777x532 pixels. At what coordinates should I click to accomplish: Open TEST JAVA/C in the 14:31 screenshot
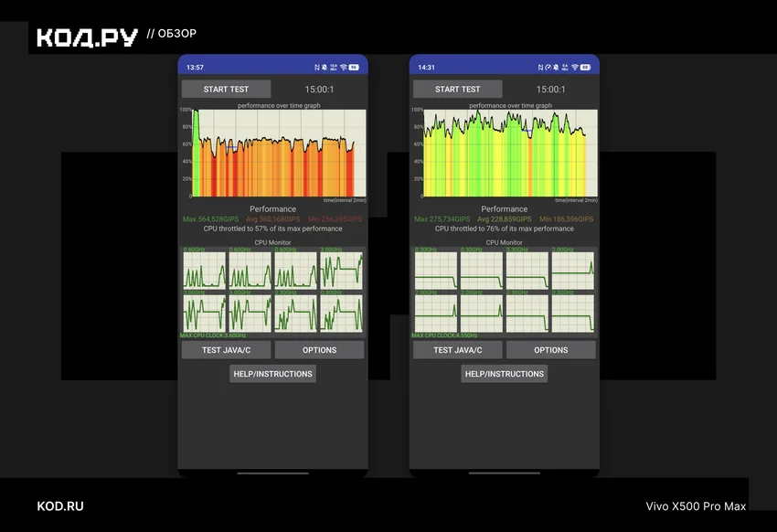point(457,350)
